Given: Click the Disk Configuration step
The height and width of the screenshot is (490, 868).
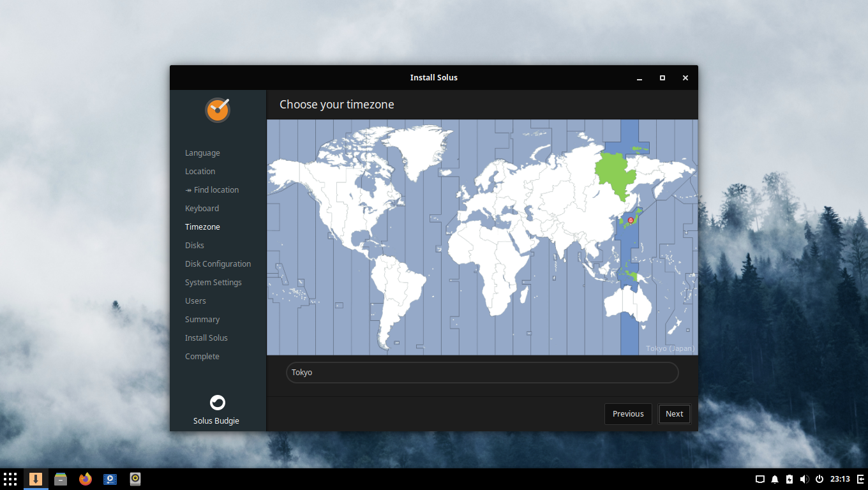Looking at the screenshot, I should pyautogui.click(x=218, y=264).
